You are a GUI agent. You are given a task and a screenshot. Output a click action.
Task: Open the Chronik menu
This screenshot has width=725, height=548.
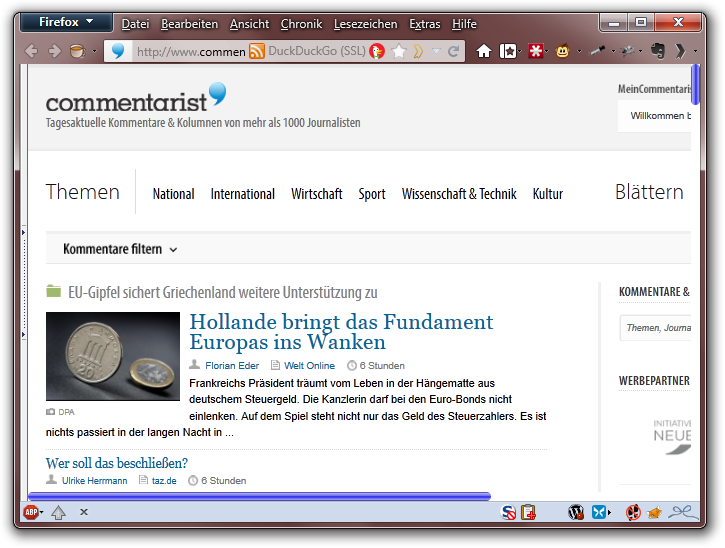(x=301, y=24)
